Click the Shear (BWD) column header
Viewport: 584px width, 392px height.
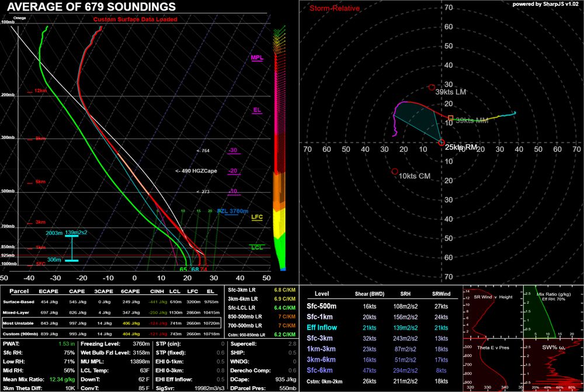[370, 294]
